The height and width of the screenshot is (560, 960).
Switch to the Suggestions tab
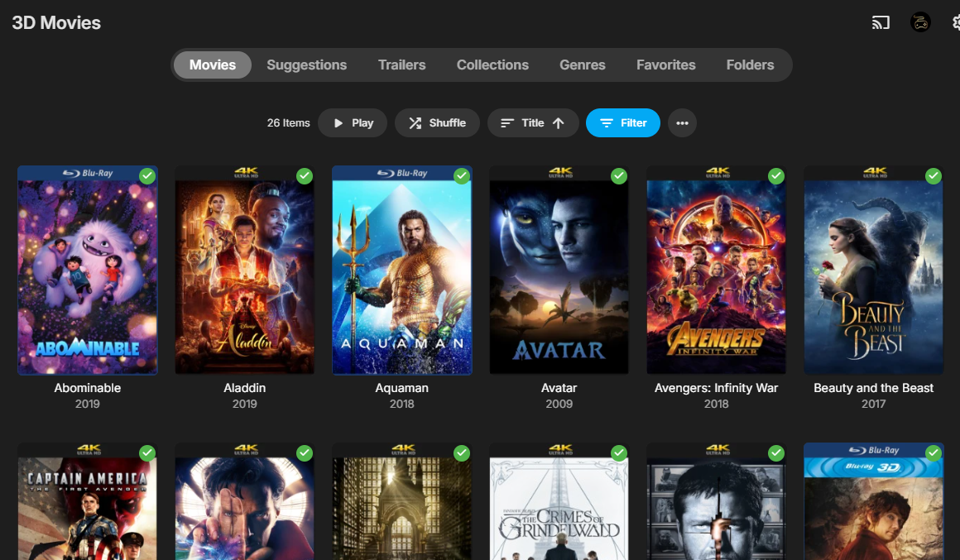[307, 65]
